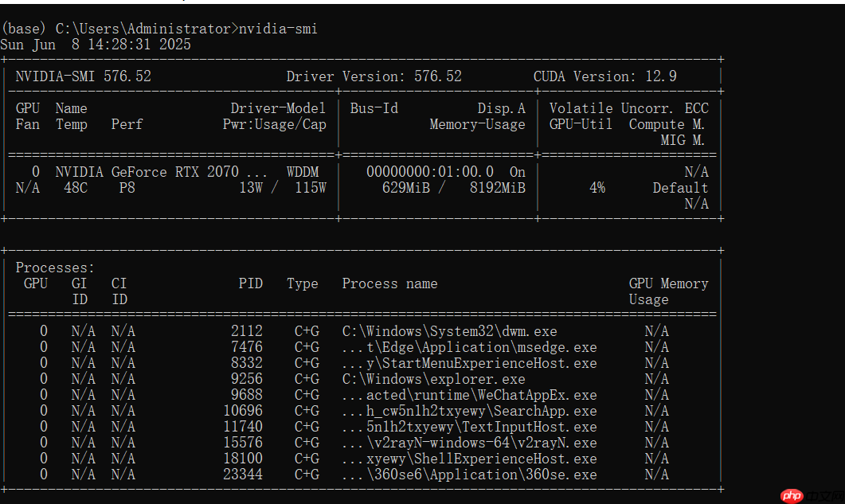This screenshot has height=504, width=845.
Task: Click the php logo watermark
Action: (791, 495)
